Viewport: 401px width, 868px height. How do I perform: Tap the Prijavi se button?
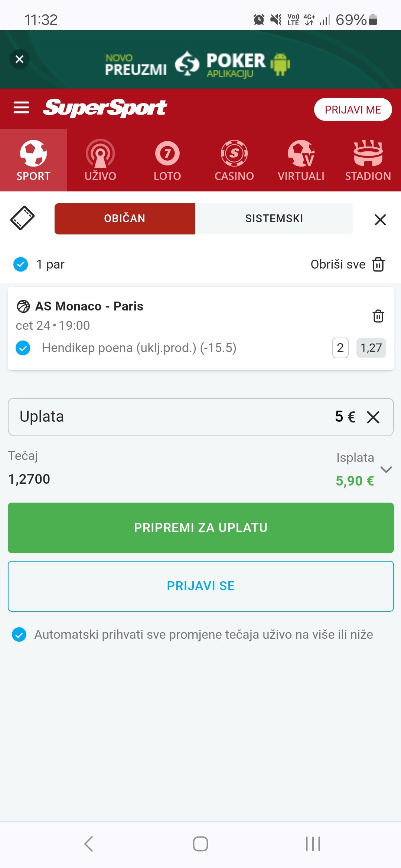(200, 586)
